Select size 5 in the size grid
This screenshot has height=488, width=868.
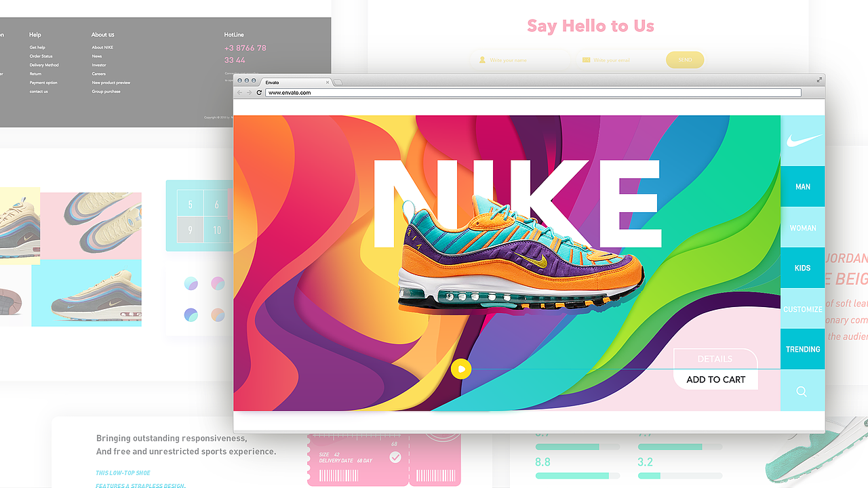click(191, 204)
